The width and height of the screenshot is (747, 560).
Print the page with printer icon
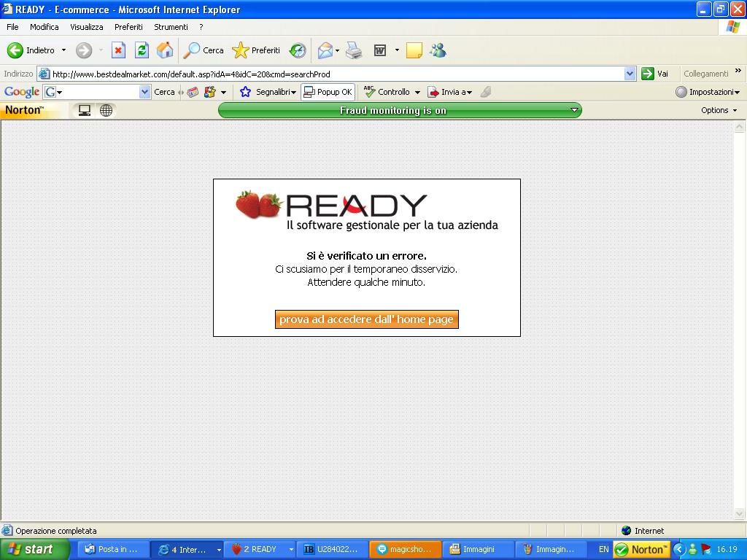tap(354, 50)
